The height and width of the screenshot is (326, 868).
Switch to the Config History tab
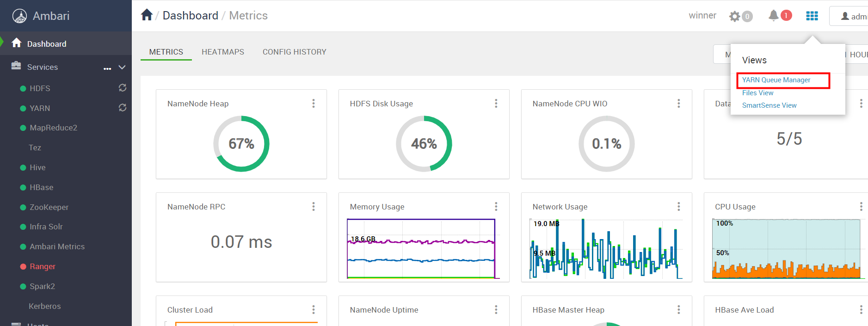295,52
